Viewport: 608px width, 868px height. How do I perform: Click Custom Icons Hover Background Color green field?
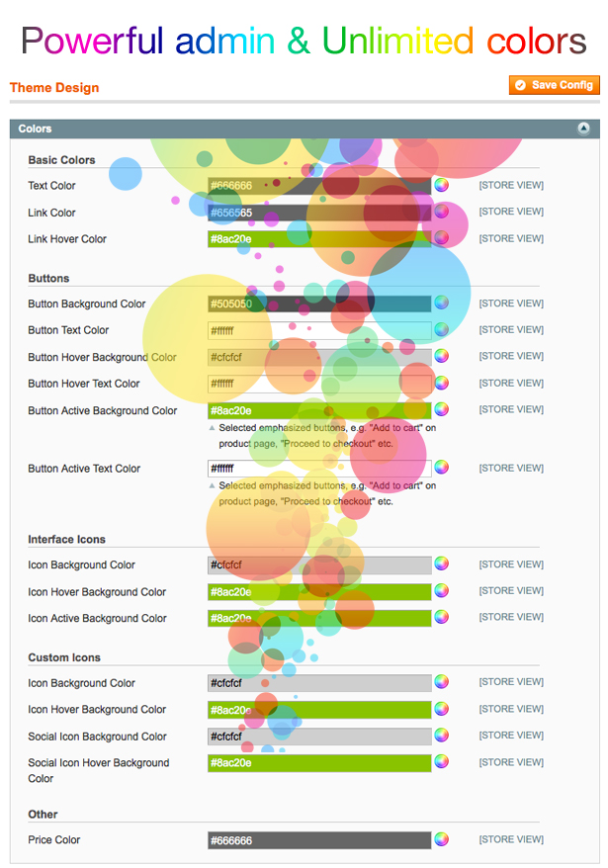tap(318, 710)
